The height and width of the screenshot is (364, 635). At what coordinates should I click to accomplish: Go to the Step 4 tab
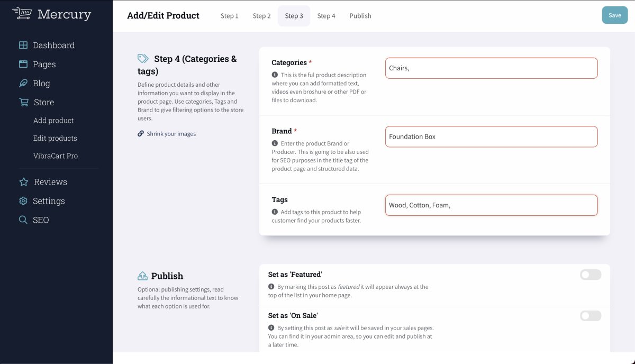pos(326,16)
